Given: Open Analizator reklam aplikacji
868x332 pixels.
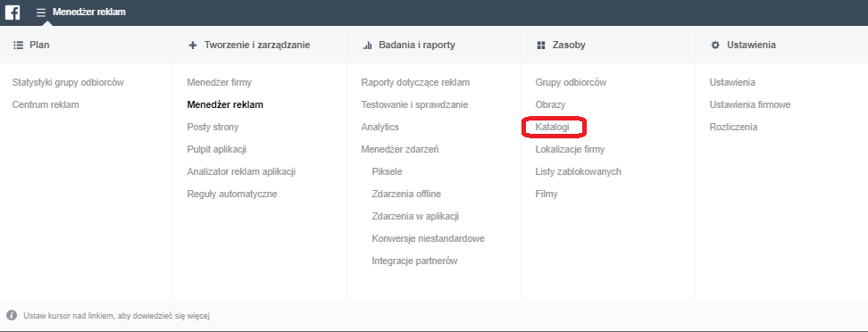Looking at the screenshot, I should [241, 171].
